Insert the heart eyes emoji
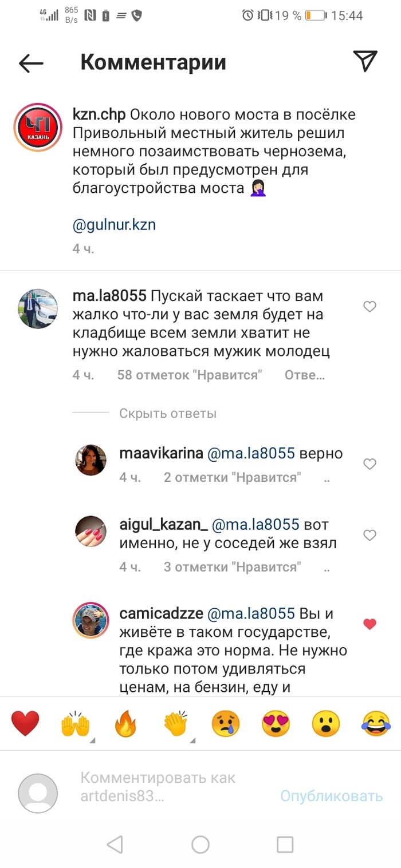This screenshot has height=868, width=401. [x=276, y=724]
